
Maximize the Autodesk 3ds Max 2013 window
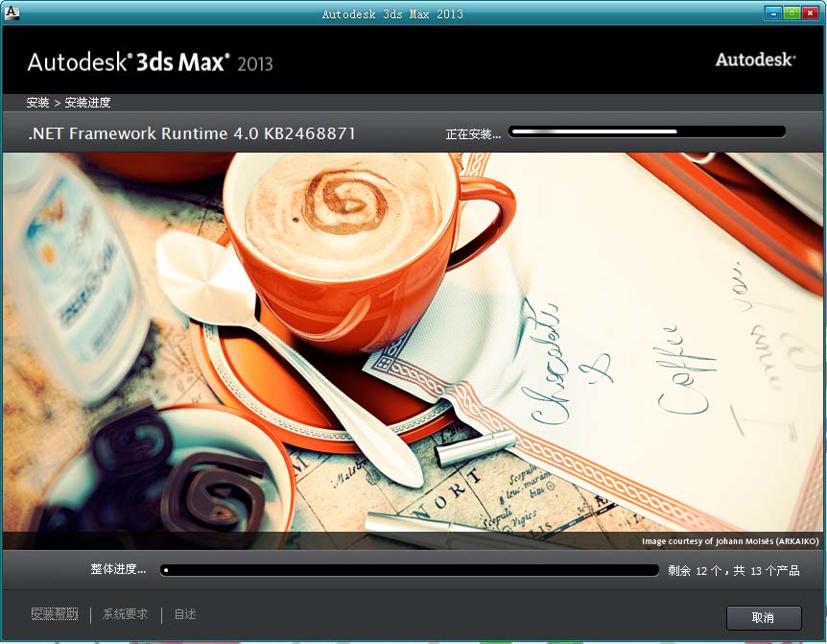click(792, 13)
